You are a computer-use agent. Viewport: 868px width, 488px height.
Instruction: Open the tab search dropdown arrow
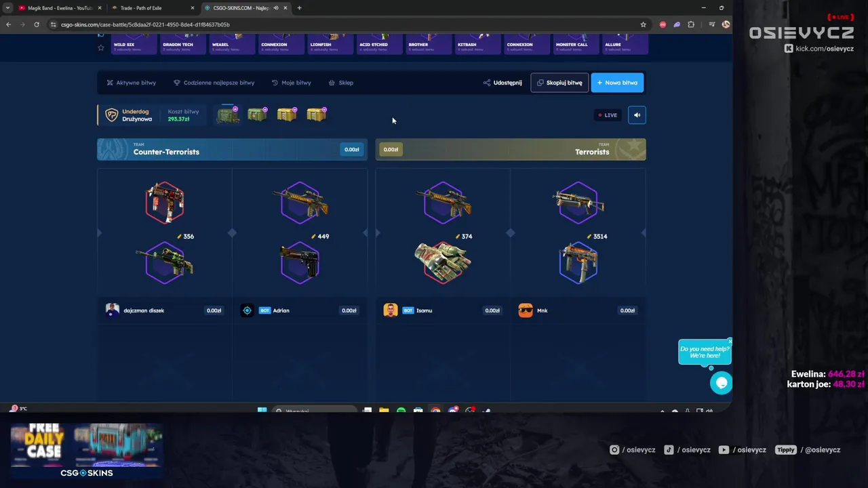click(x=7, y=8)
